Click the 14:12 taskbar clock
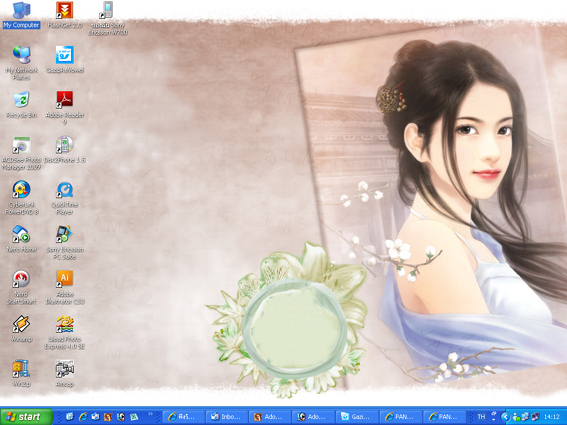 [x=552, y=417]
